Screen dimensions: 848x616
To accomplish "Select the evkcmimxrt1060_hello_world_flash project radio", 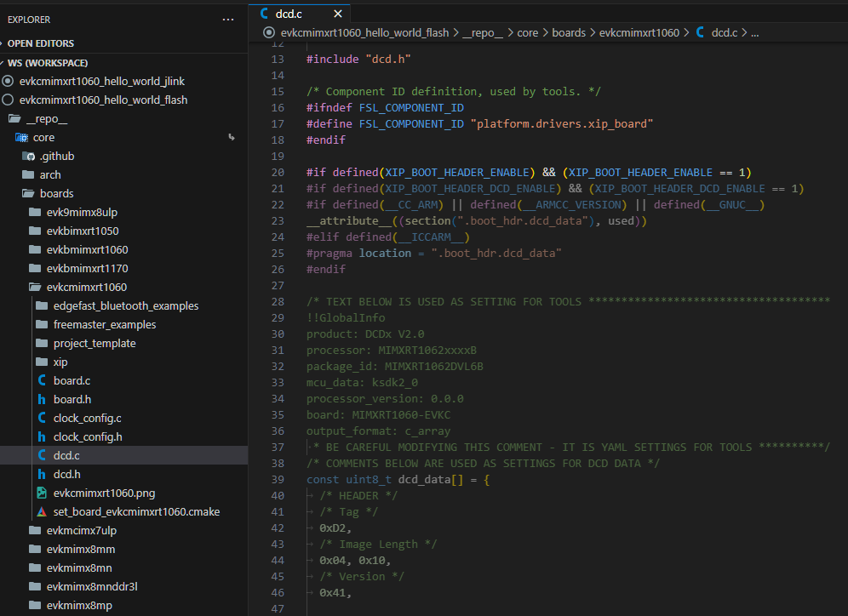I will 9,100.
